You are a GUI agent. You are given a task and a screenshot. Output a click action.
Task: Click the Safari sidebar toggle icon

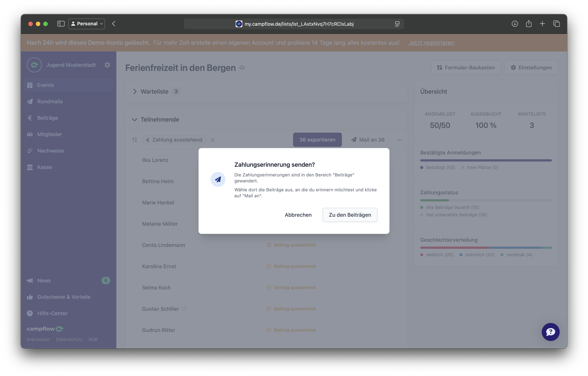[61, 24]
